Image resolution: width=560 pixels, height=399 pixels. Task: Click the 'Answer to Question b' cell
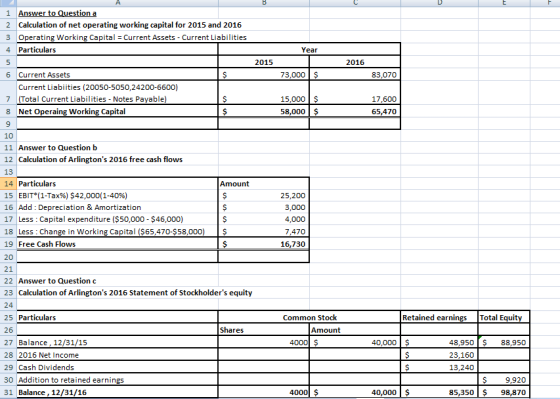click(x=117, y=148)
